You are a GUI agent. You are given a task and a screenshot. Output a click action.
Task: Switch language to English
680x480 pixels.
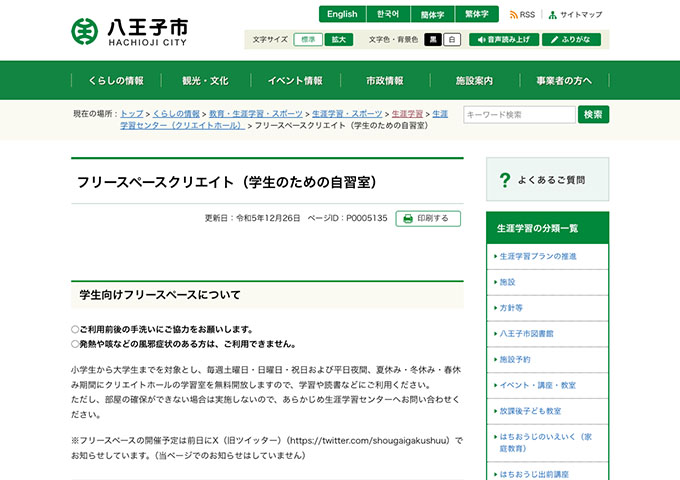click(342, 14)
